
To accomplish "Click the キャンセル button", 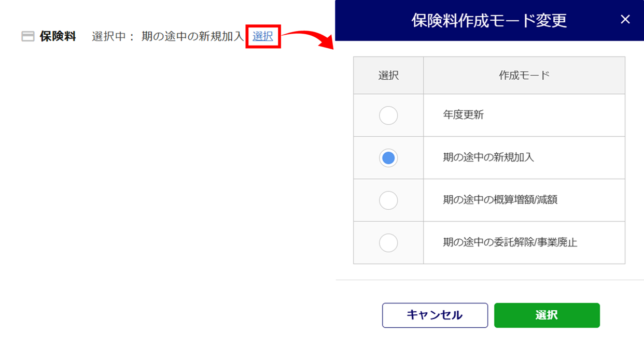I will click(435, 315).
